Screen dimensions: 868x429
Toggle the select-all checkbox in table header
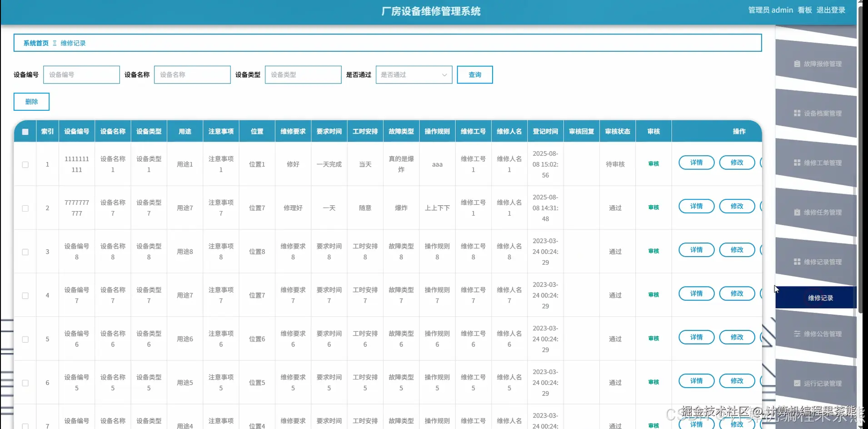pyautogui.click(x=25, y=132)
